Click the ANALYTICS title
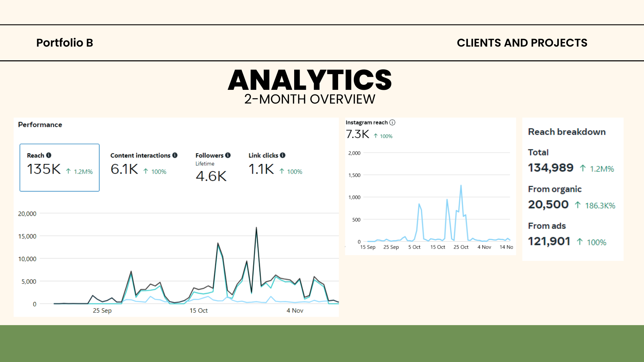Screen dimensions: 644x362 [x=310, y=80]
